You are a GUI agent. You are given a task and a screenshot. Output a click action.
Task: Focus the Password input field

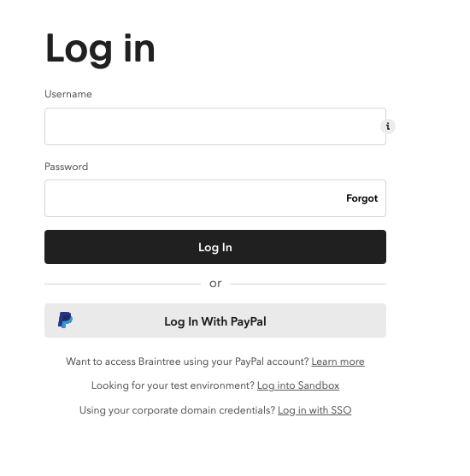[x=194, y=198]
